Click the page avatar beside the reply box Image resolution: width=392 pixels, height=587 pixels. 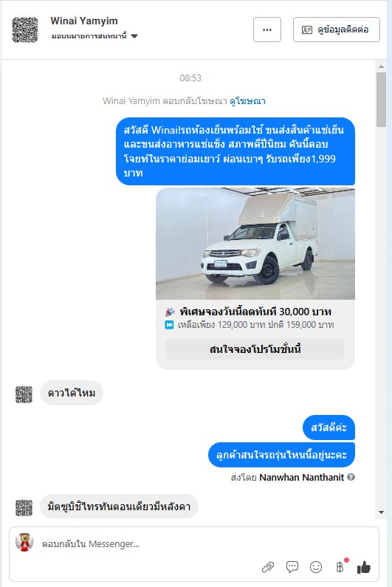24,542
